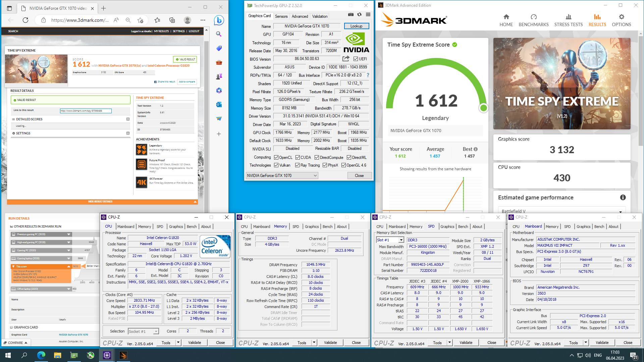Open the Bench tab in CPU-Z Memory window
The image size is (644, 362).
pos(328,227)
